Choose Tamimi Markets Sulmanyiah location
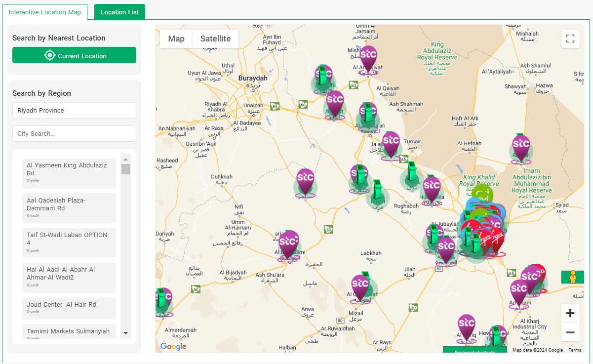This screenshot has width=593, height=364. tap(69, 332)
